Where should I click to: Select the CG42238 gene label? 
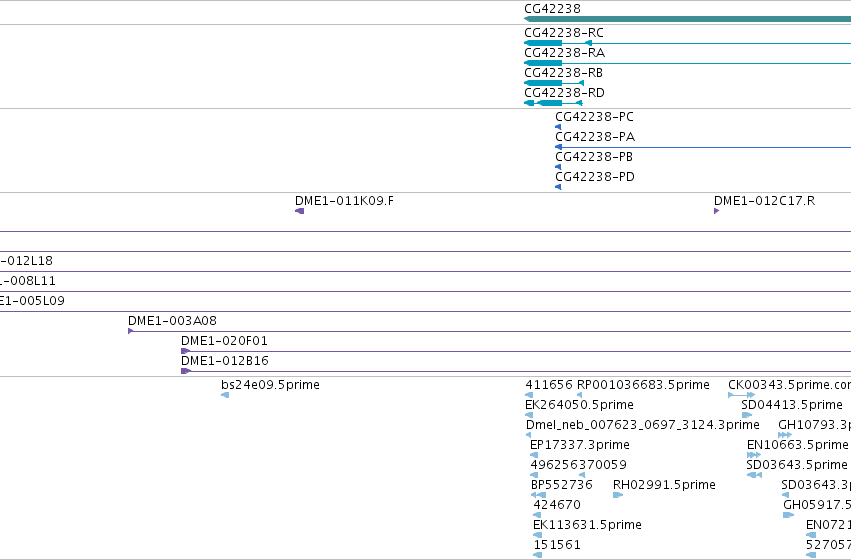(552, 9)
